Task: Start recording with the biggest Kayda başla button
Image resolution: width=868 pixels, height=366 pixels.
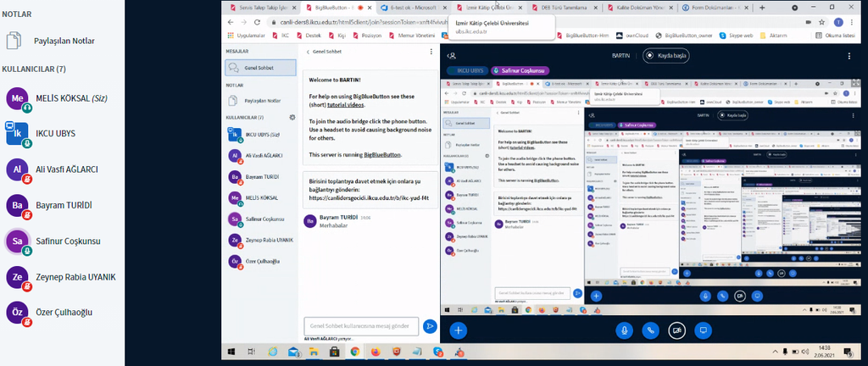Action: click(666, 56)
